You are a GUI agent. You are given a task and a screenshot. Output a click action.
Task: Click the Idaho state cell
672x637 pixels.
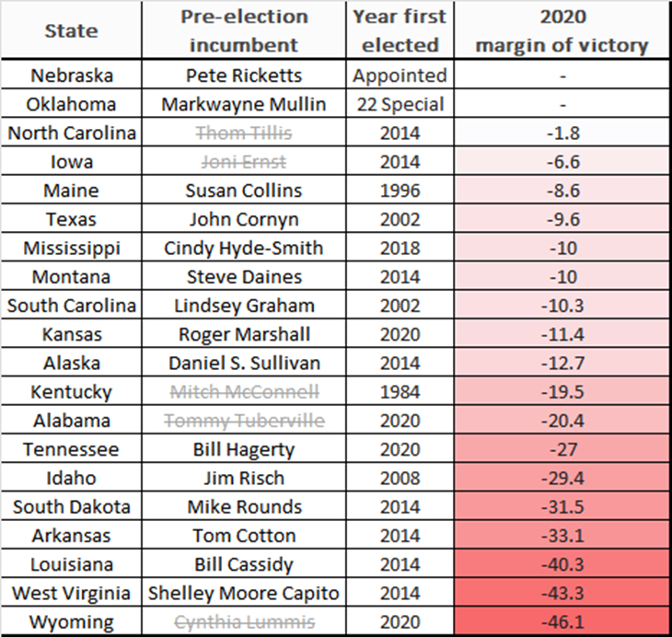[x=71, y=478]
